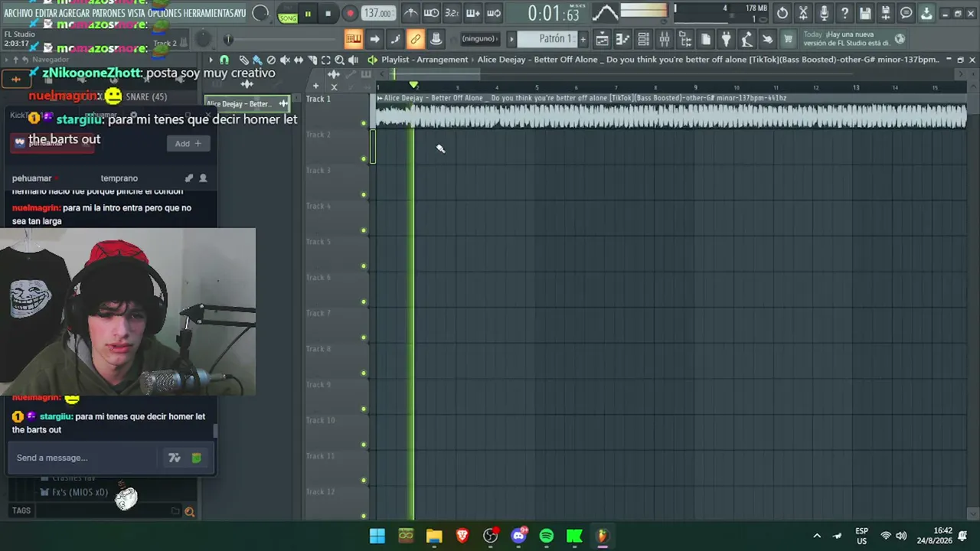Open the audio editor scissors icon
This screenshot has width=980, height=551.
tap(803, 13)
